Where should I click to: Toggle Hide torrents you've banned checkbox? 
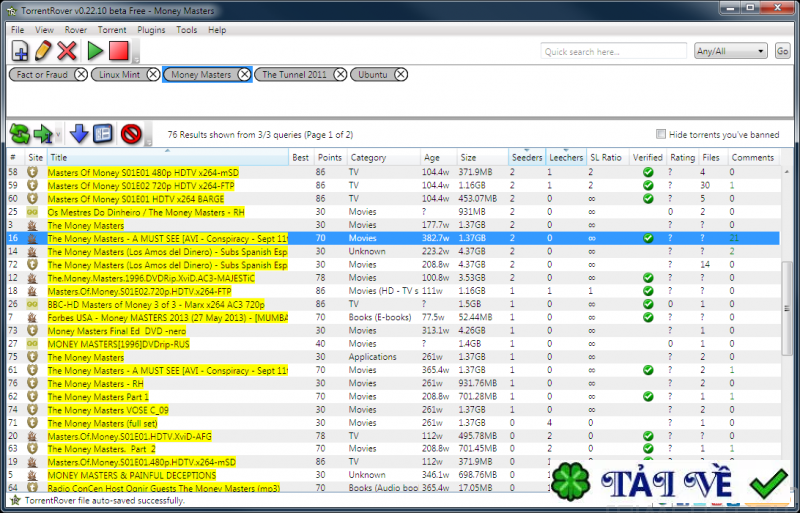coord(661,134)
